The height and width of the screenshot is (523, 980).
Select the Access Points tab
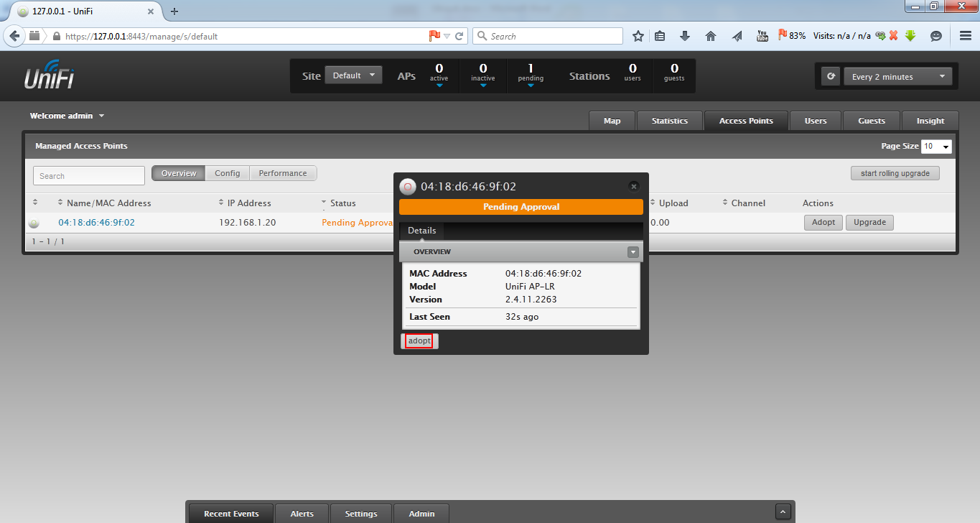746,121
